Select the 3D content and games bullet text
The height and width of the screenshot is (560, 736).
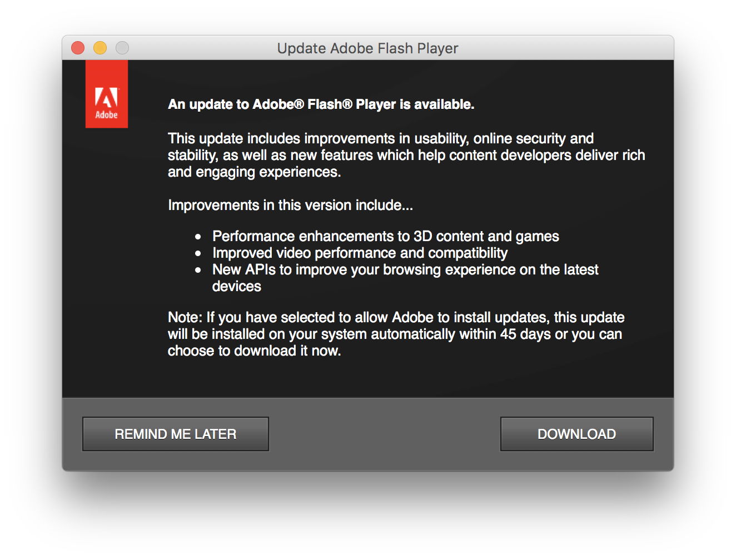[x=385, y=236]
